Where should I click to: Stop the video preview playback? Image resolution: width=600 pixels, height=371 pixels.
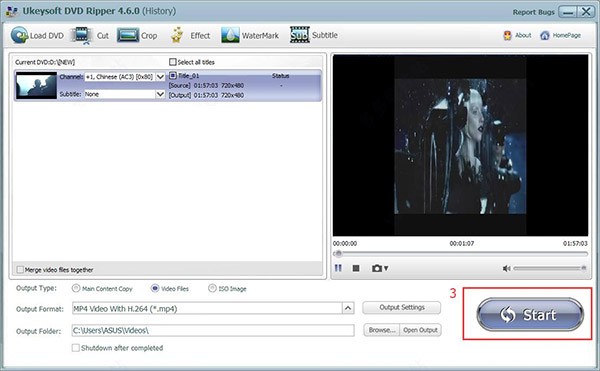356,268
